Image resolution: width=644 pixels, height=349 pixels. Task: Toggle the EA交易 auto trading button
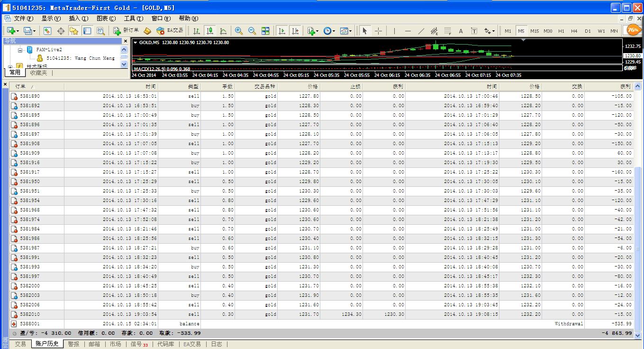click(170, 31)
